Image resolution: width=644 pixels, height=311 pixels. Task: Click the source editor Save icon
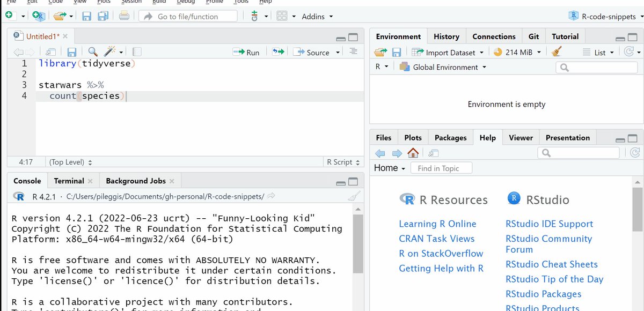[71, 52]
